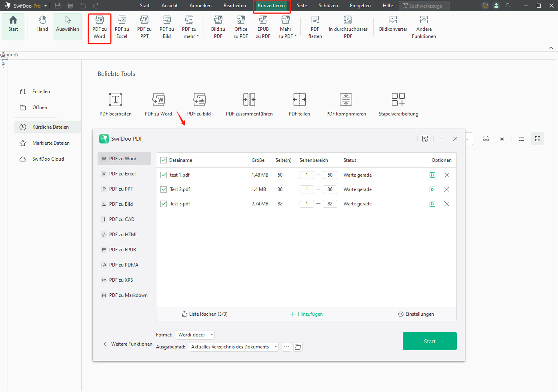Uncheck the test 1.pdf checkbox
The height and width of the screenshot is (392, 558).
coord(163,175)
